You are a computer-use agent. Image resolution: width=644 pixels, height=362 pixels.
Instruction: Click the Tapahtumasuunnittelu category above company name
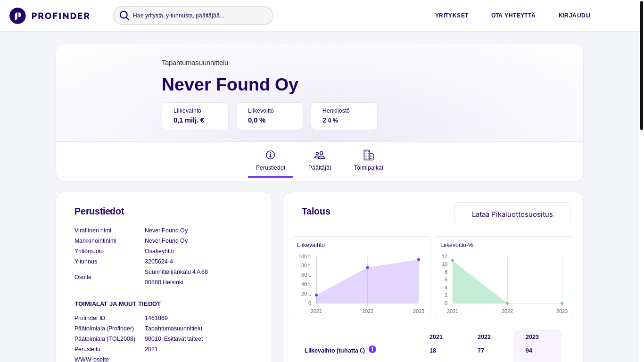[195, 63]
